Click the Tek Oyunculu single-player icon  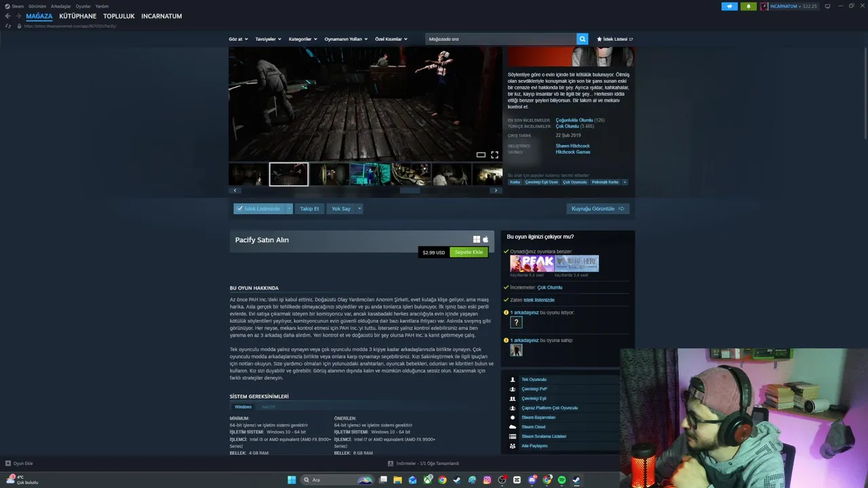coord(513,380)
